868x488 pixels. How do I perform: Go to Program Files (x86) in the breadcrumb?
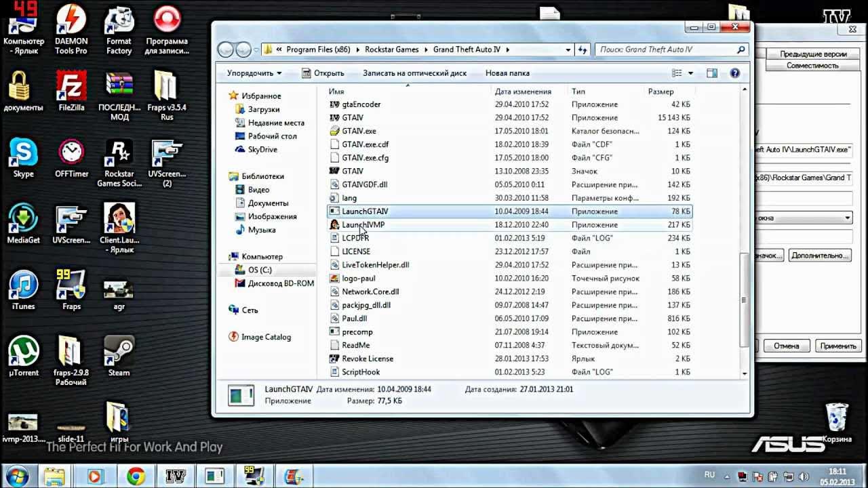point(318,49)
